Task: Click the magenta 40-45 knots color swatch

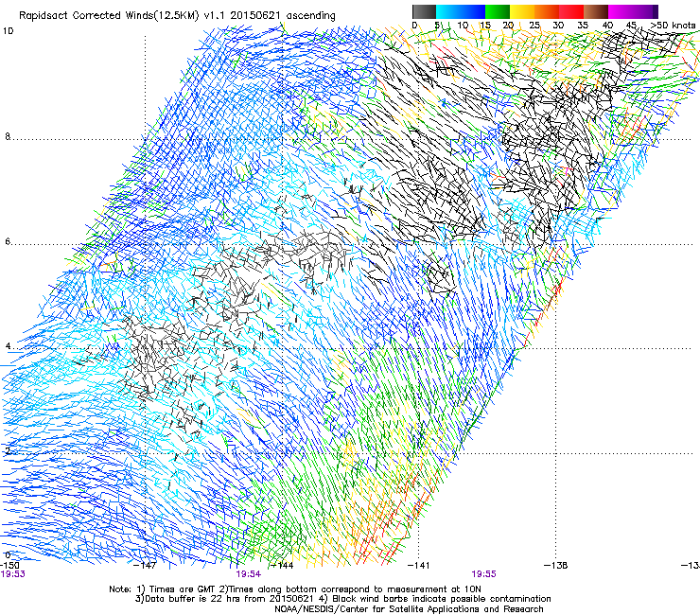Action: pos(621,11)
